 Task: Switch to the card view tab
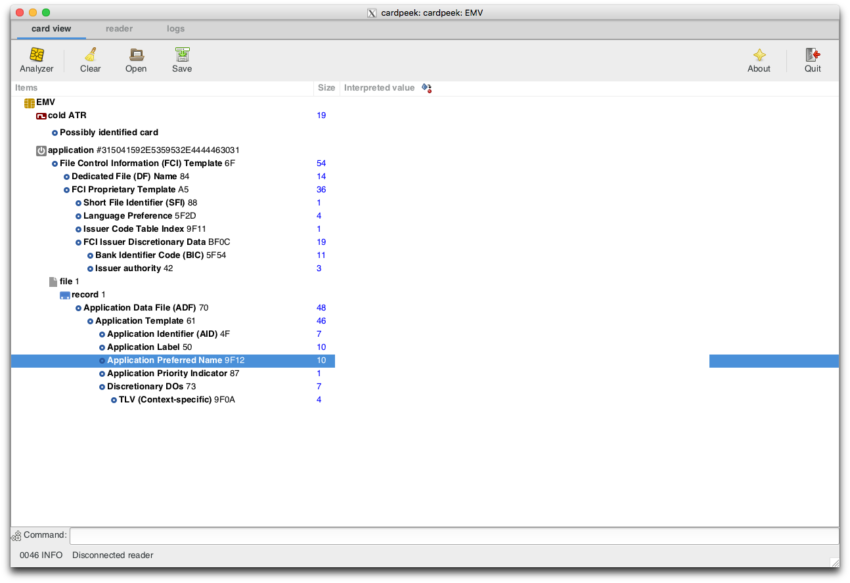point(51,29)
